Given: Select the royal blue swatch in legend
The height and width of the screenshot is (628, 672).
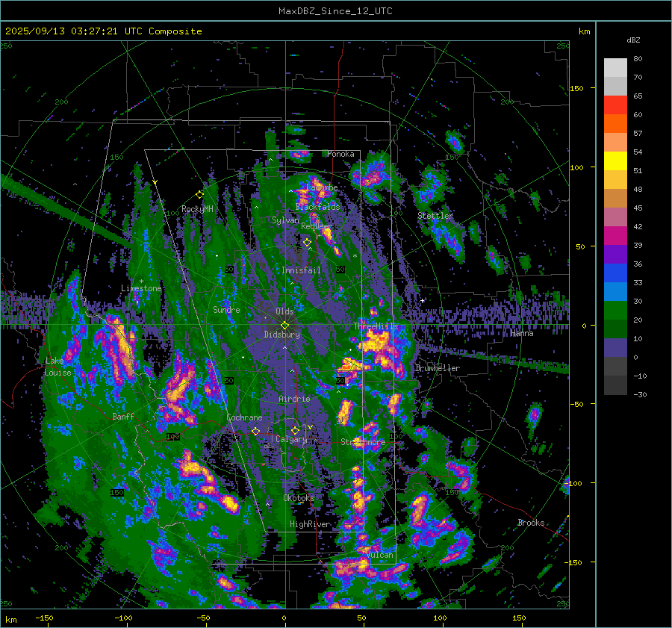Looking at the screenshot, I should (x=615, y=273).
